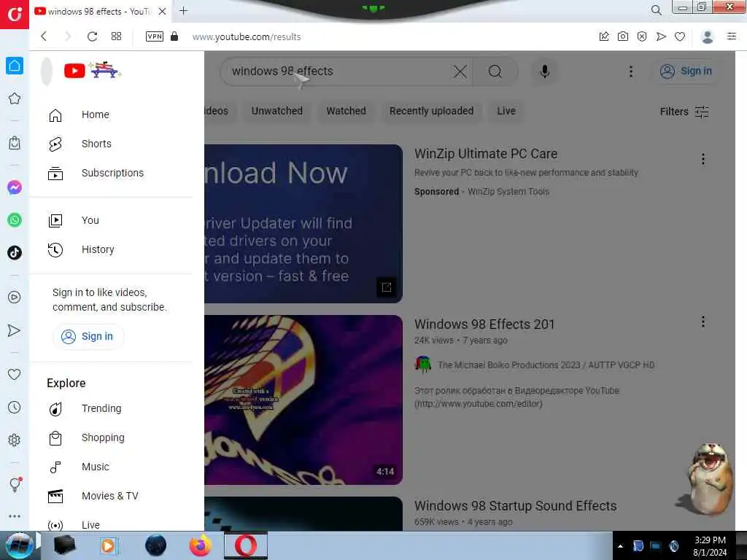Open Opera sidebar bookmarks star icon
The width and height of the screenshot is (747, 560).
tap(15, 98)
